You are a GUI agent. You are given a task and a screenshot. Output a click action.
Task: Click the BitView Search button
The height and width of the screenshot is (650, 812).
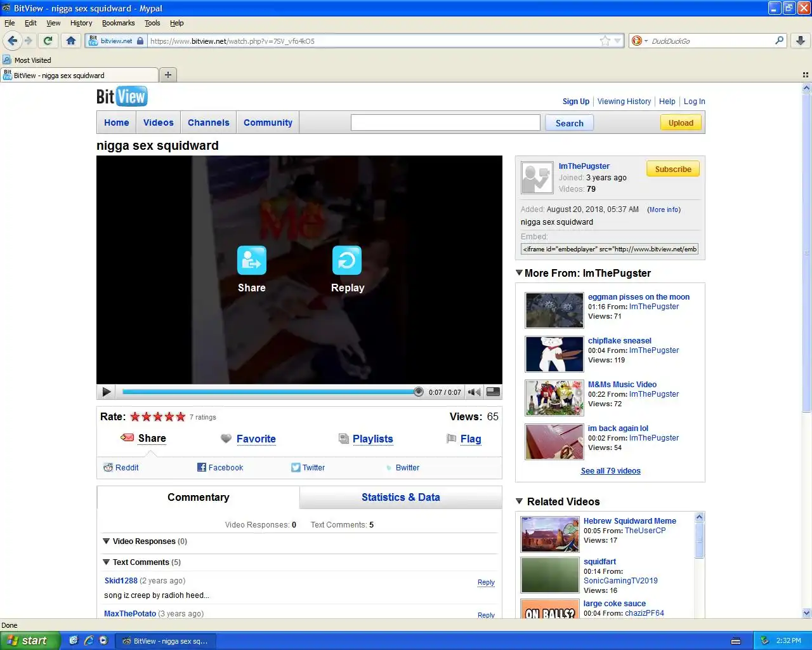point(569,123)
